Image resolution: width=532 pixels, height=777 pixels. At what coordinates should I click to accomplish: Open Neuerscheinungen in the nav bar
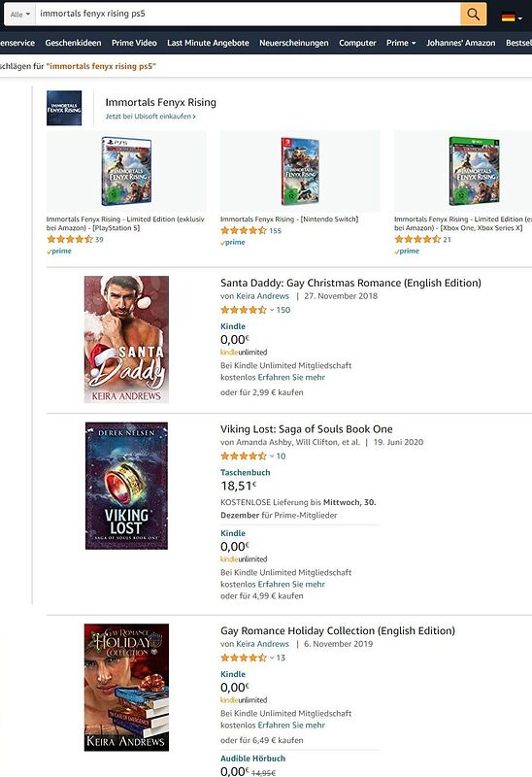[294, 43]
